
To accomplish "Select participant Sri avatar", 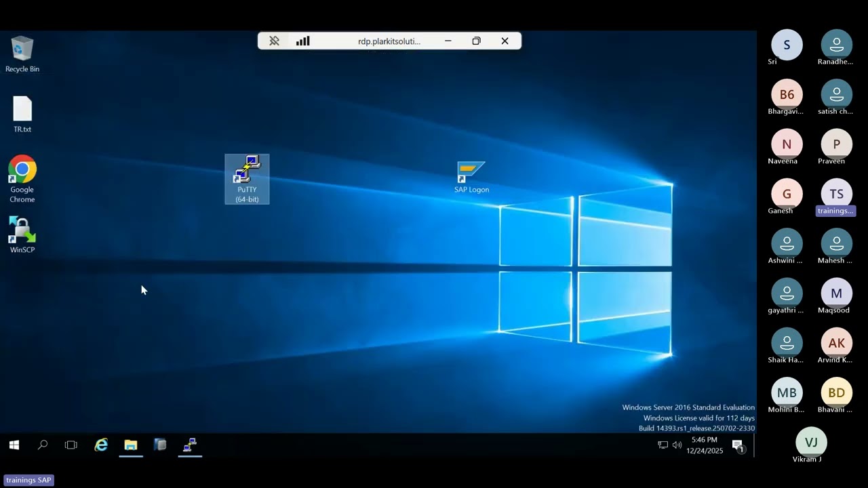I will pyautogui.click(x=787, y=45).
